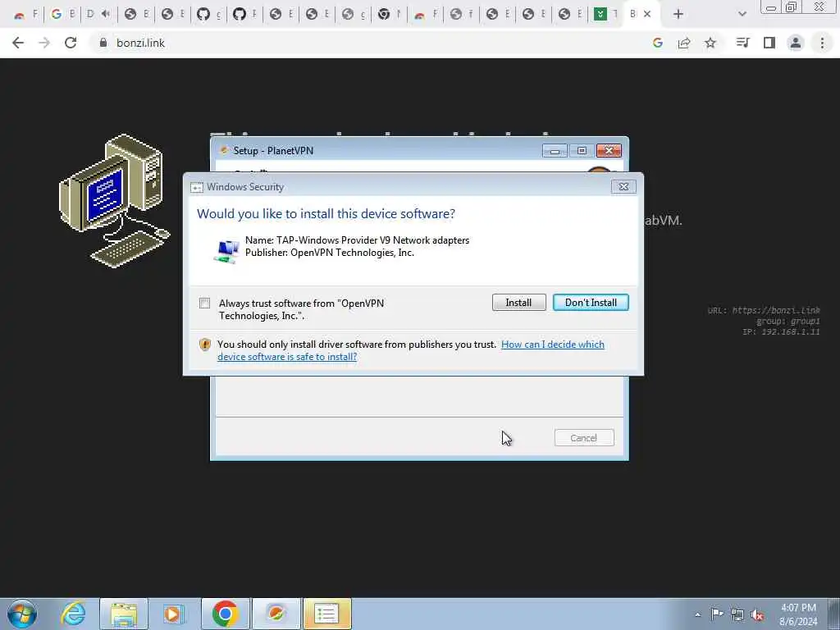Screen dimensions: 840x630
Task: Launch Internet Explorer from the taskbar
Action: point(72,614)
